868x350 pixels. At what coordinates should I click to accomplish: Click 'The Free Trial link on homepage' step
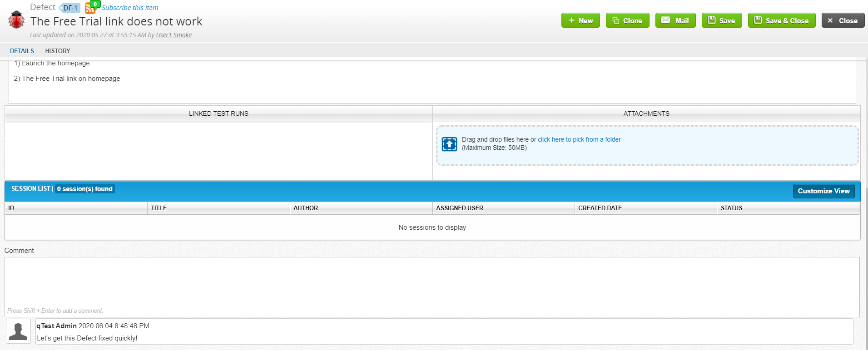pyautogui.click(x=67, y=79)
